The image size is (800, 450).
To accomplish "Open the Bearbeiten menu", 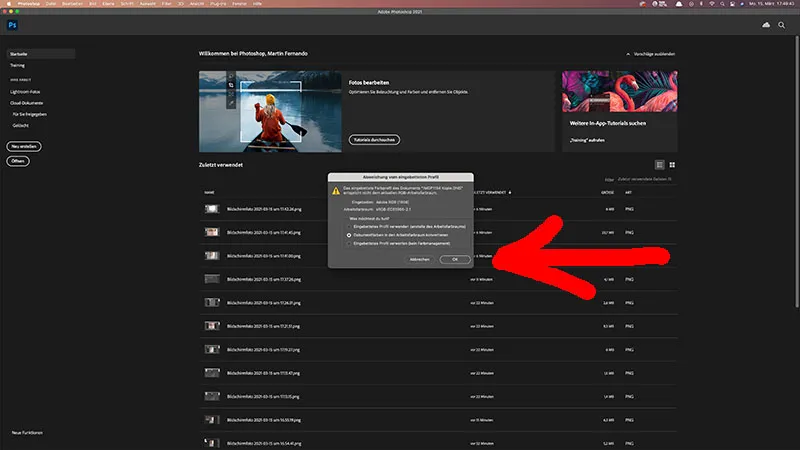I will (72, 4).
